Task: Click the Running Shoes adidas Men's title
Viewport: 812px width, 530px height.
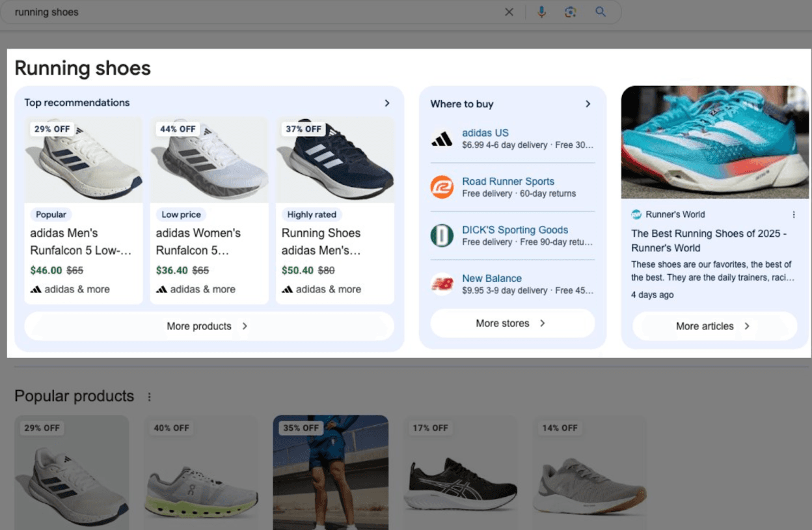Action: click(321, 242)
